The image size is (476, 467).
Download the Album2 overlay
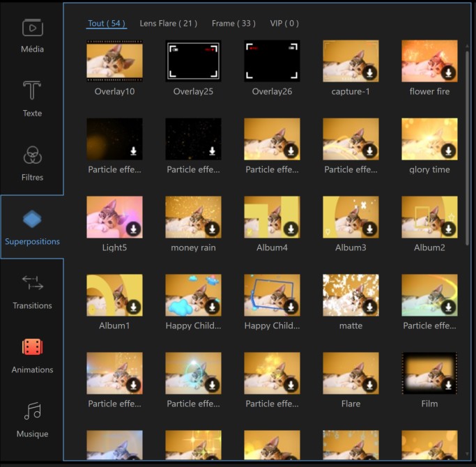[448, 229]
